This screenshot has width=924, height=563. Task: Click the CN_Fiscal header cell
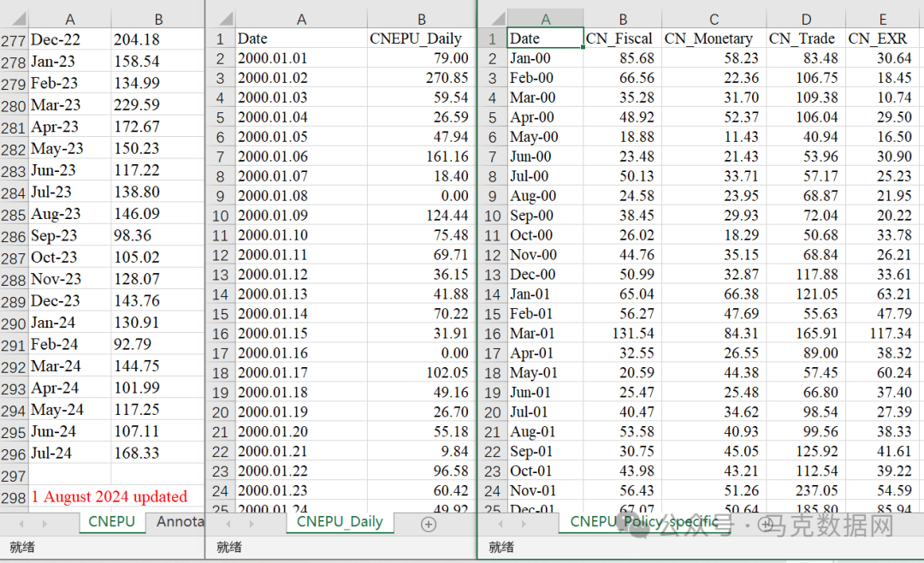(622, 39)
